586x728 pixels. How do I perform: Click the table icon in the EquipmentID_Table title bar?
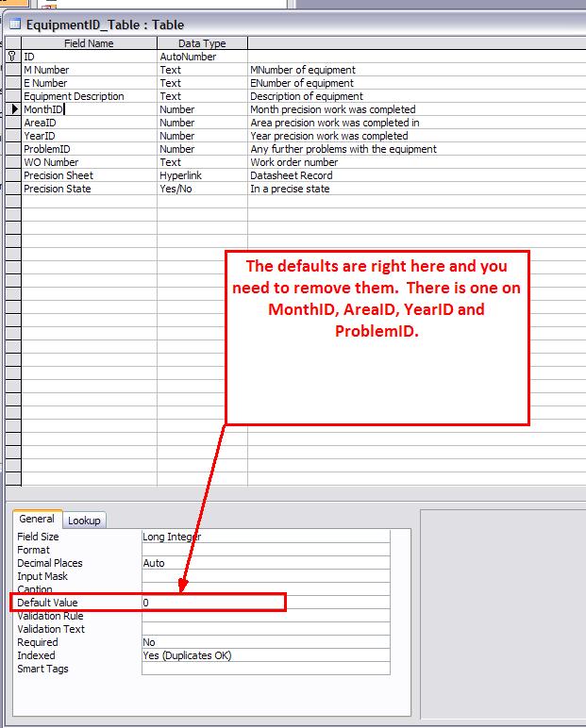[15, 25]
